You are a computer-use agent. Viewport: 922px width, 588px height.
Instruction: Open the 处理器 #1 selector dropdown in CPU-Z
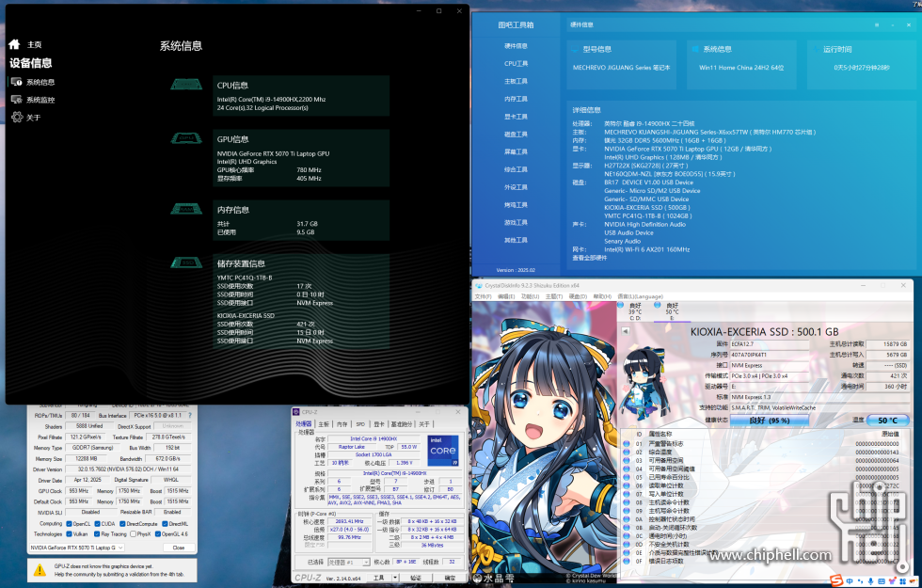coord(348,563)
